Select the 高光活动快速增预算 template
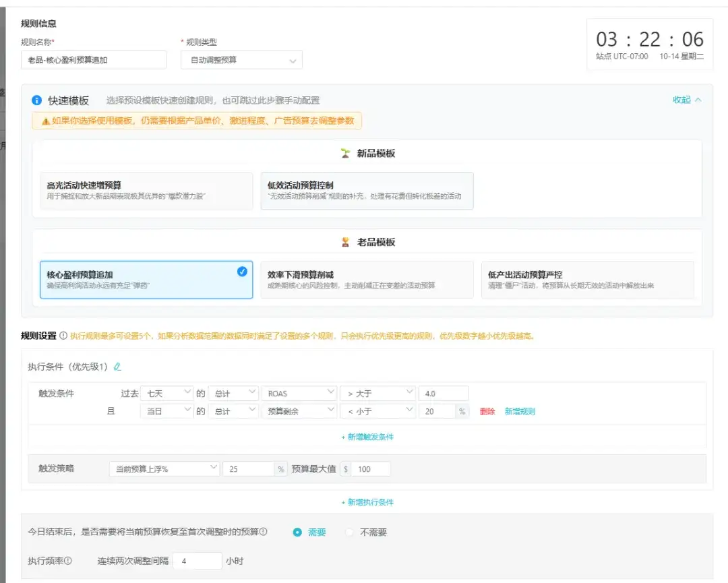 pos(146,191)
